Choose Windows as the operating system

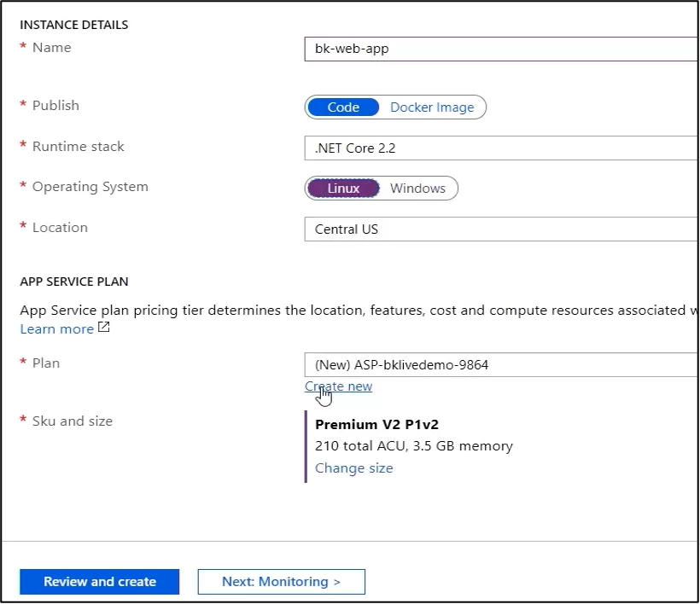point(417,189)
